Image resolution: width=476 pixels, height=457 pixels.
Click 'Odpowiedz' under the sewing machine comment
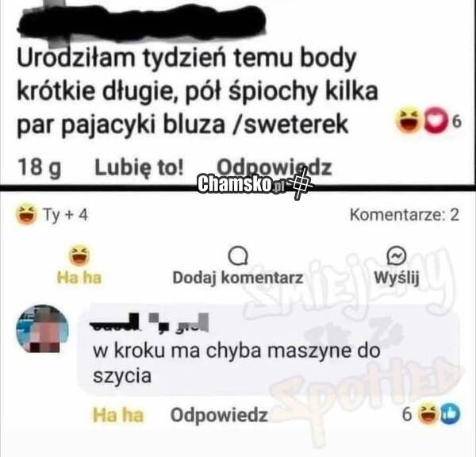coord(219,415)
